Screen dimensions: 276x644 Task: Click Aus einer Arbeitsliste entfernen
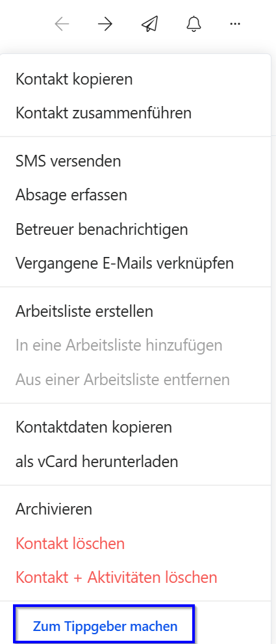tap(135, 379)
